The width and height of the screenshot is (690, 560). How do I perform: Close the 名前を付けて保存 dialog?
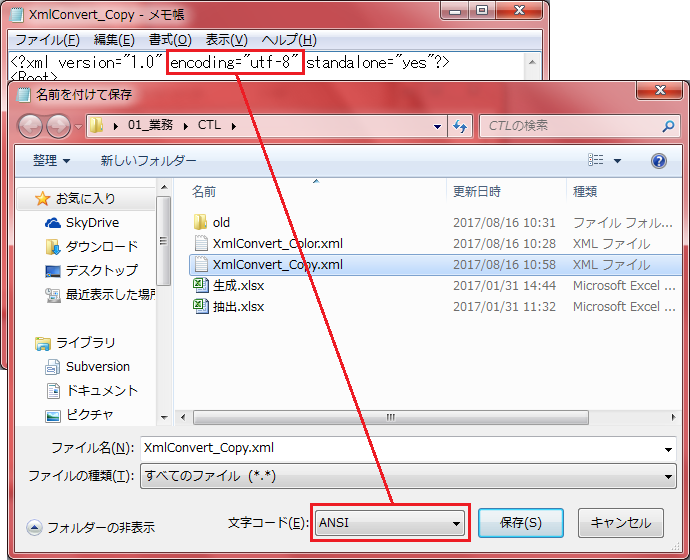659,90
